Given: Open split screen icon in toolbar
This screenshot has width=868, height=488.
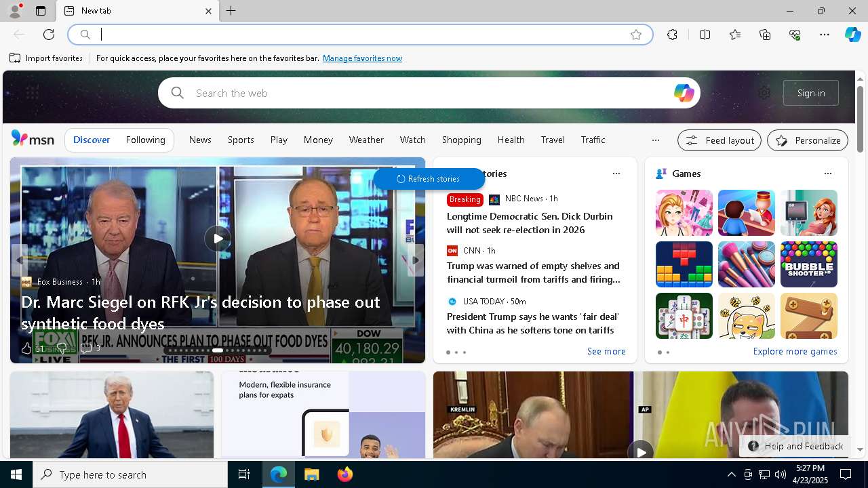Looking at the screenshot, I should click(x=705, y=35).
